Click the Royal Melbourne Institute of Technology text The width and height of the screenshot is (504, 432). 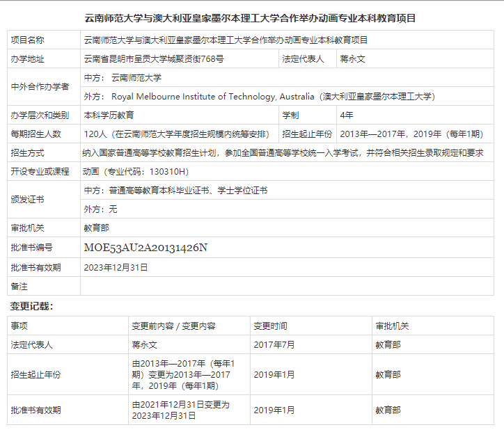pyautogui.click(x=213, y=97)
